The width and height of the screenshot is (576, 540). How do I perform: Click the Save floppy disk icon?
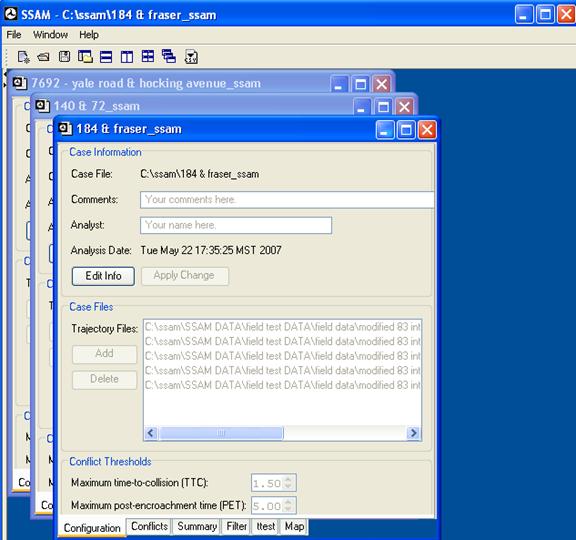[64, 57]
